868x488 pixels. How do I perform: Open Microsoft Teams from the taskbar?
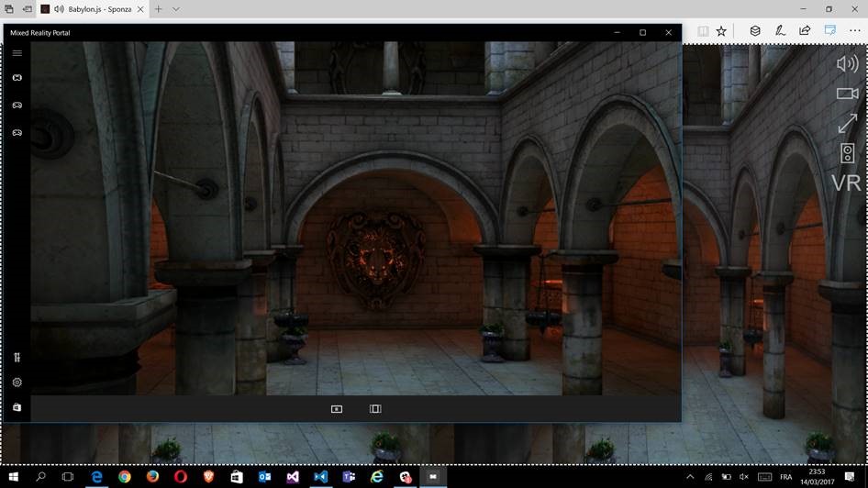349,477
